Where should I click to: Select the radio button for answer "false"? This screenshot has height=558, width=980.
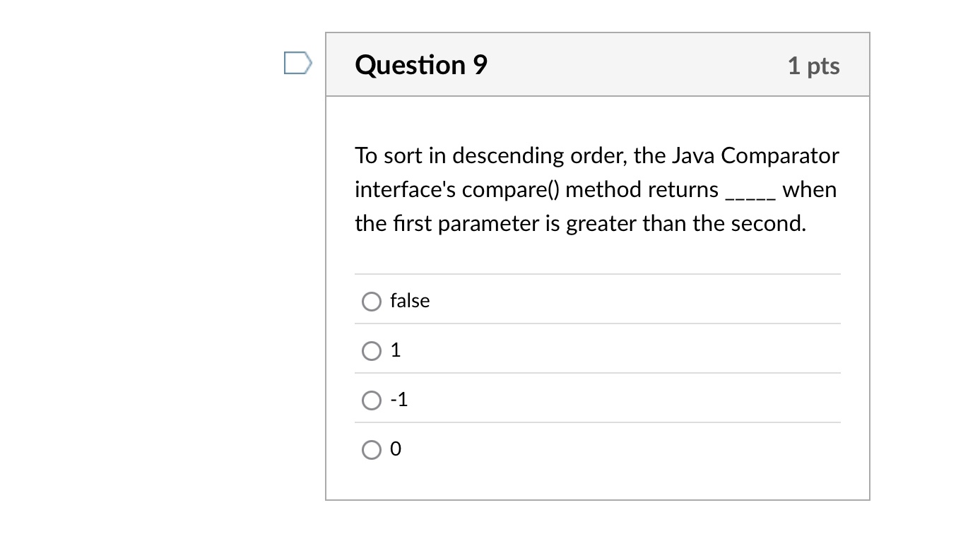(x=372, y=301)
